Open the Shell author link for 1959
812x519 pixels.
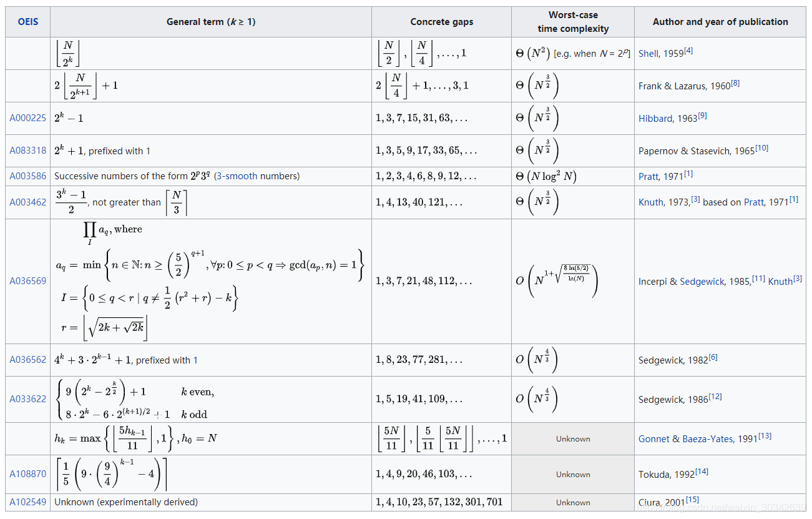(648, 54)
